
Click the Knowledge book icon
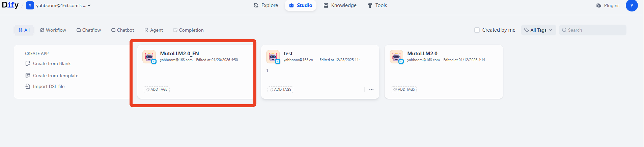point(326,5)
